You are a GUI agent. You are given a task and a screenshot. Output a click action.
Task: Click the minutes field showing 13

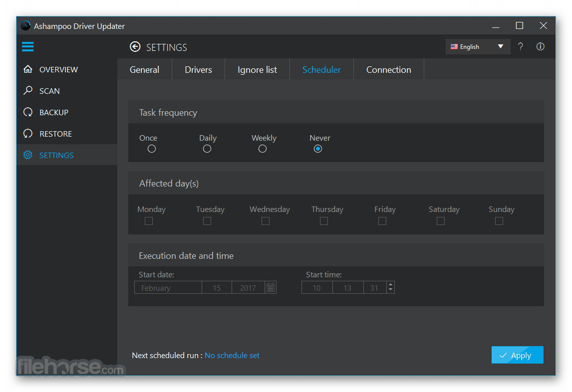[348, 288]
